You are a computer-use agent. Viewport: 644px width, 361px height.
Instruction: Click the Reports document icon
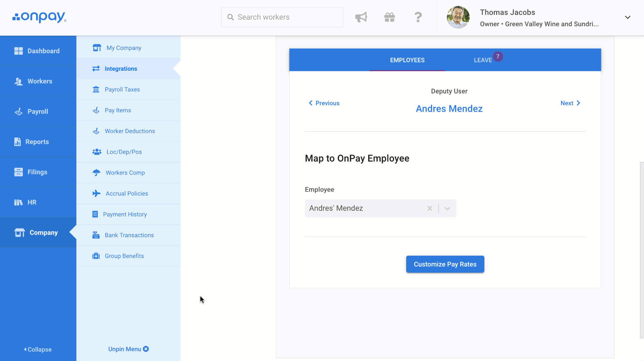[x=17, y=142]
